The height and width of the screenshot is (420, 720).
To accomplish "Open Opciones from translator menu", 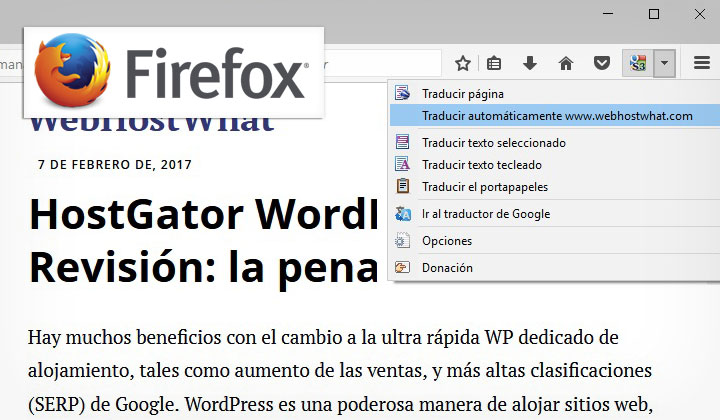I will [555, 241].
